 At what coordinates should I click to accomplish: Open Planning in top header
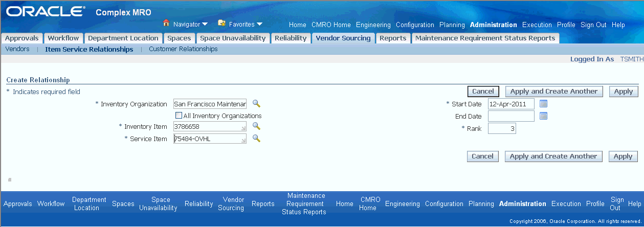coord(452,25)
